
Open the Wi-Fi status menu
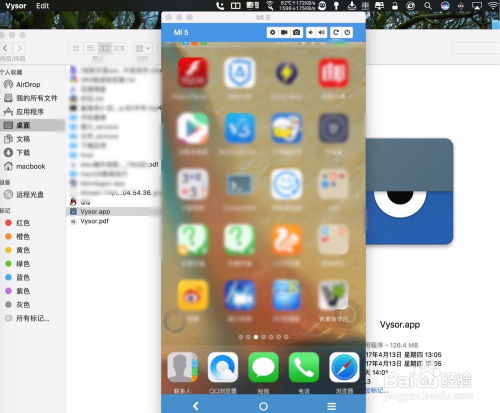(493, 6)
